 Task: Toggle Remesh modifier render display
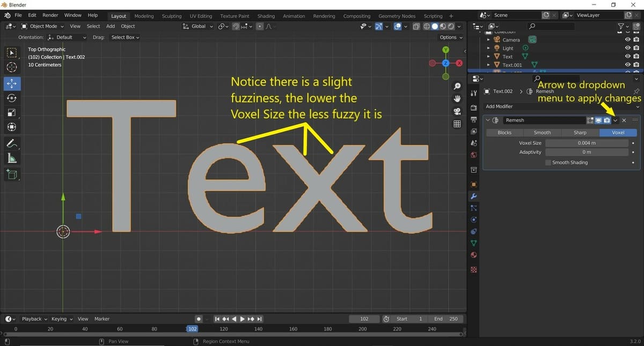point(607,120)
